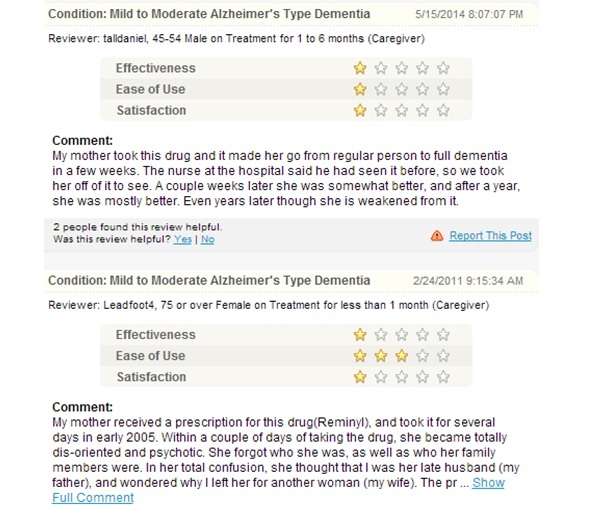Click the reviewer line for talldaniel

[236, 39]
